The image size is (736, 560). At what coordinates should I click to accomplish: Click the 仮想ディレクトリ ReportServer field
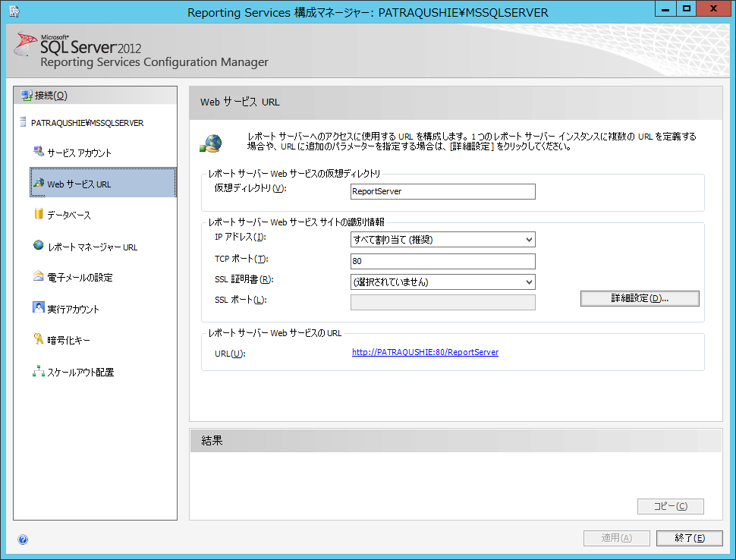442,191
